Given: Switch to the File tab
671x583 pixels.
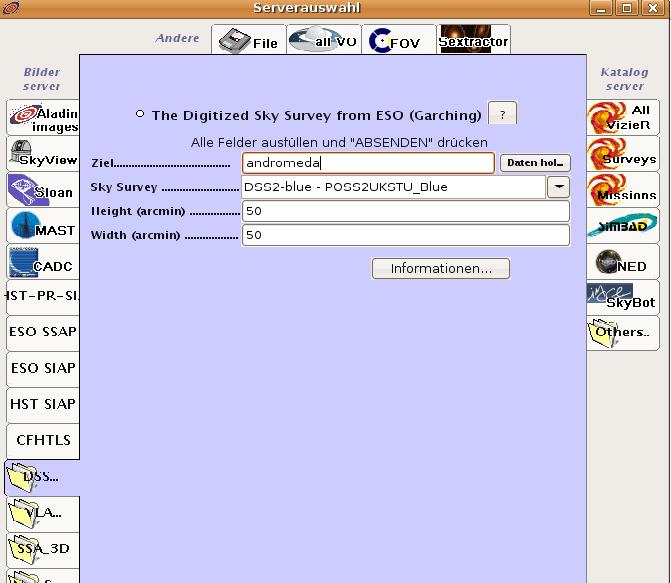Looking at the screenshot, I should pyautogui.click(x=248, y=41).
